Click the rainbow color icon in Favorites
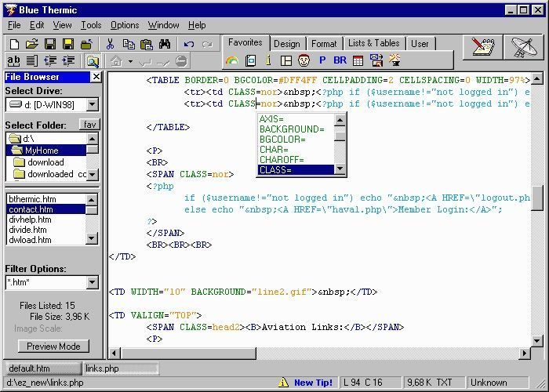549x392 pixels. click(232, 60)
